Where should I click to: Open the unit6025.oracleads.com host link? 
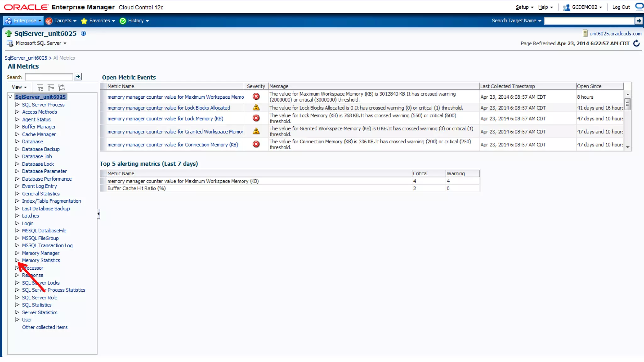pos(615,33)
